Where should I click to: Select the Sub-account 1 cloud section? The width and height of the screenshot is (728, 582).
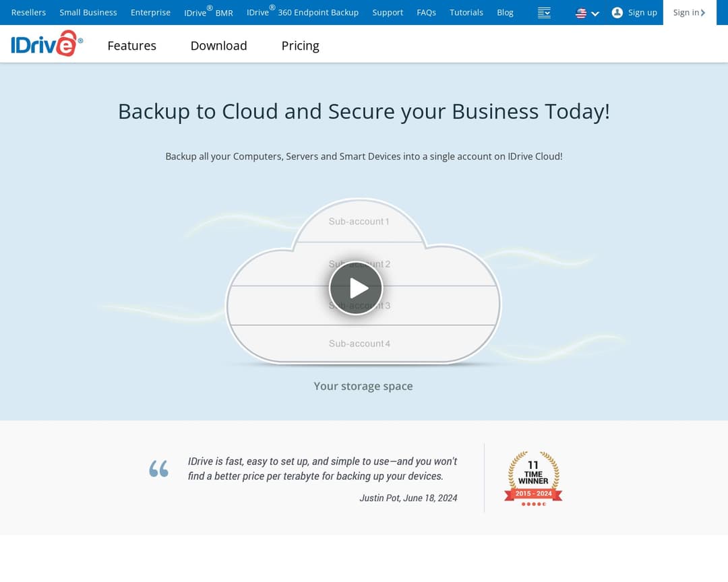359,222
